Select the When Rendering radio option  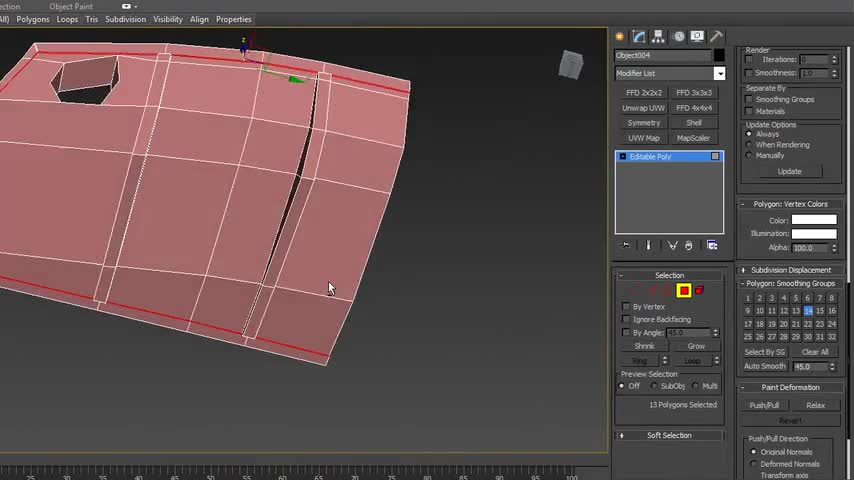point(750,145)
